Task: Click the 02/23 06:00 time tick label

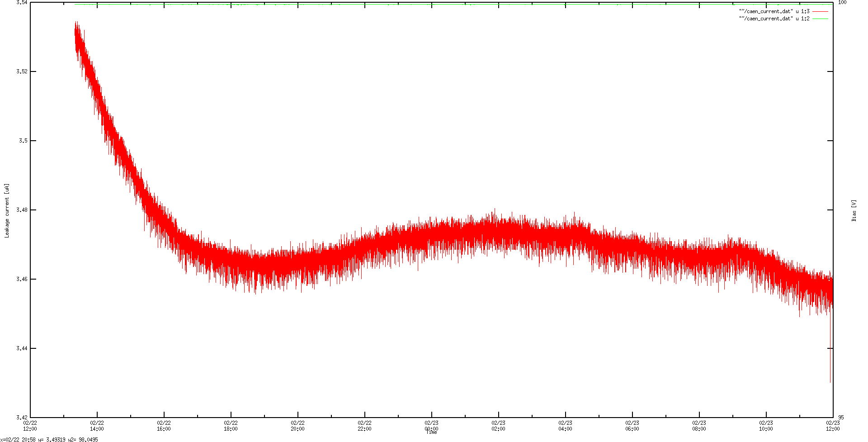Action: [x=632, y=426]
